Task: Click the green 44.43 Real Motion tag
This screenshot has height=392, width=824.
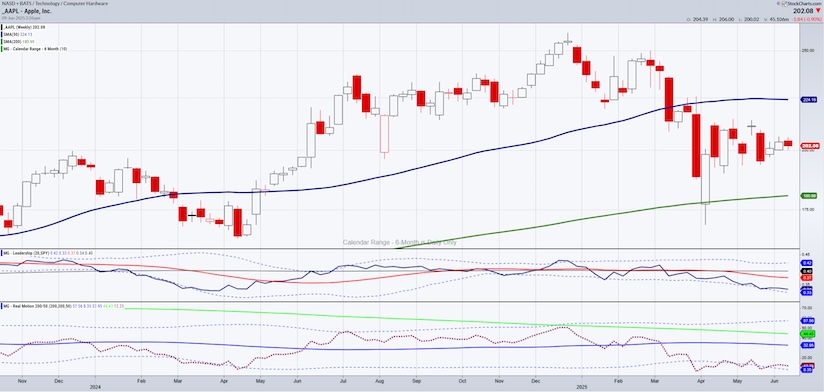Action: pos(809,334)
